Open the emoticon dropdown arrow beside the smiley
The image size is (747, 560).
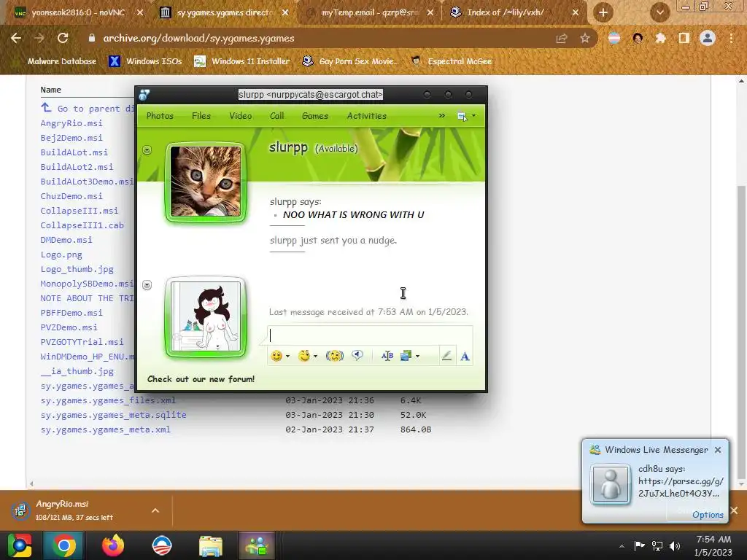click(287, 356)
